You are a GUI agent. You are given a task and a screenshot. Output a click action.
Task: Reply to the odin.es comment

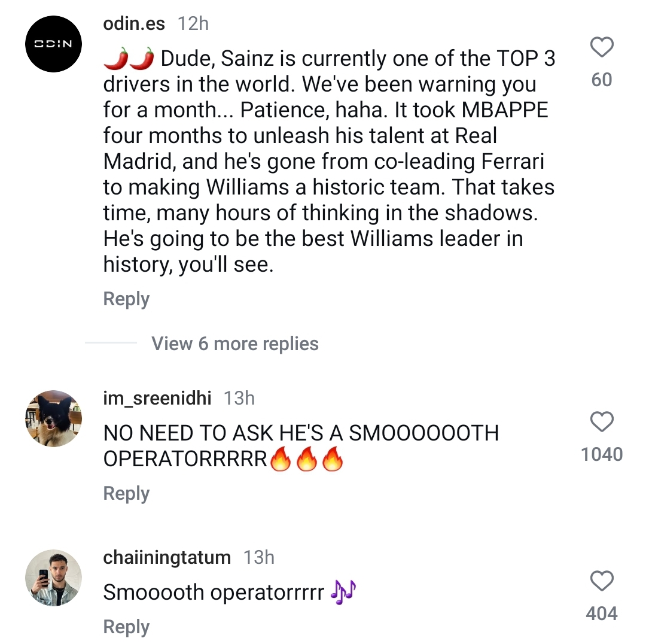point(126,299)
